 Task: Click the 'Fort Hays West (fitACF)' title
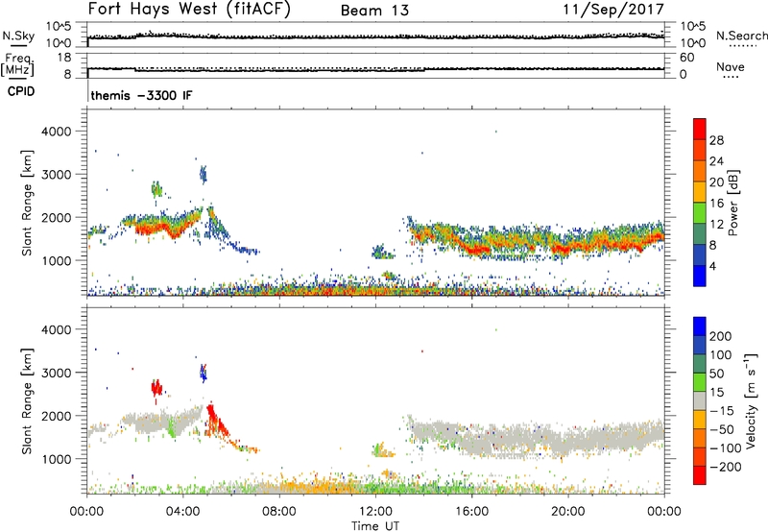[x=189, y=10]
